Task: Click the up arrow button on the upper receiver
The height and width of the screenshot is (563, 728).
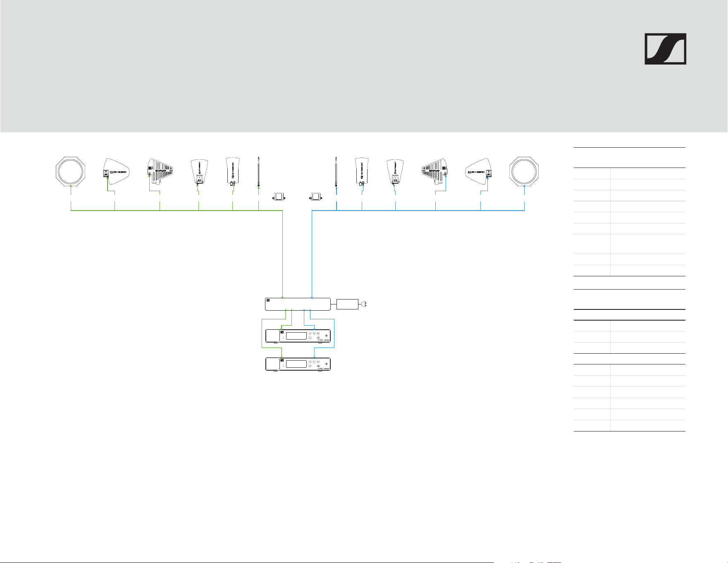Action: 310,333
